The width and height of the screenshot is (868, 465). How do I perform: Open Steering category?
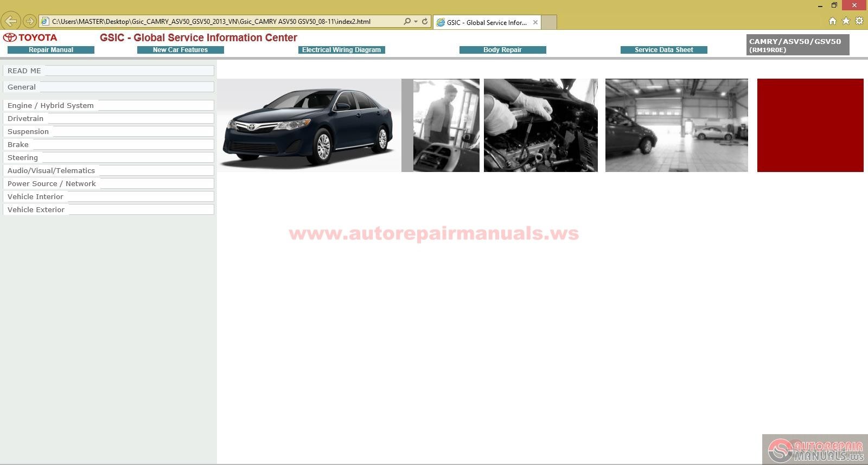pyautogui.click(x=108, y=157)
